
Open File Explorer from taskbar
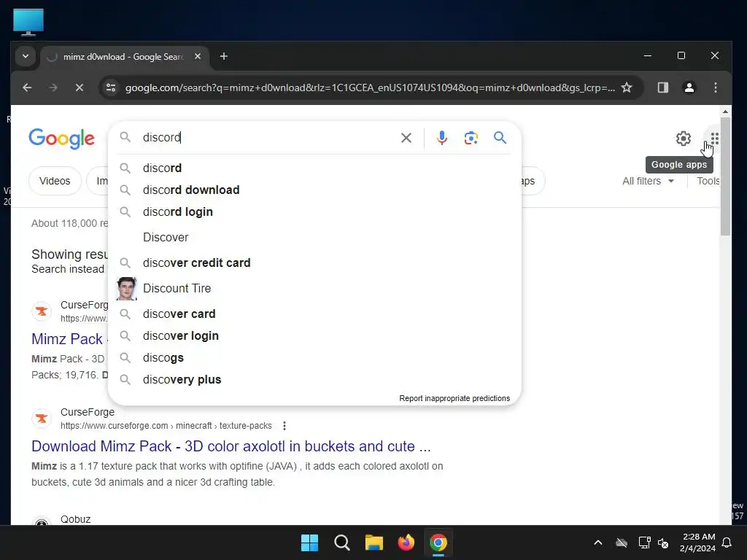pyautogui.click(x=374, y=542)
